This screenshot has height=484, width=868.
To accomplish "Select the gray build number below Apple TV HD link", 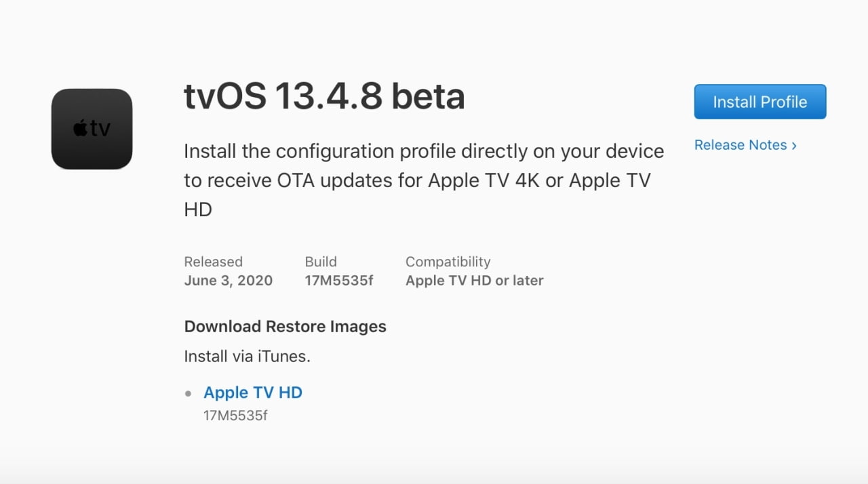I will coord(235,416).
